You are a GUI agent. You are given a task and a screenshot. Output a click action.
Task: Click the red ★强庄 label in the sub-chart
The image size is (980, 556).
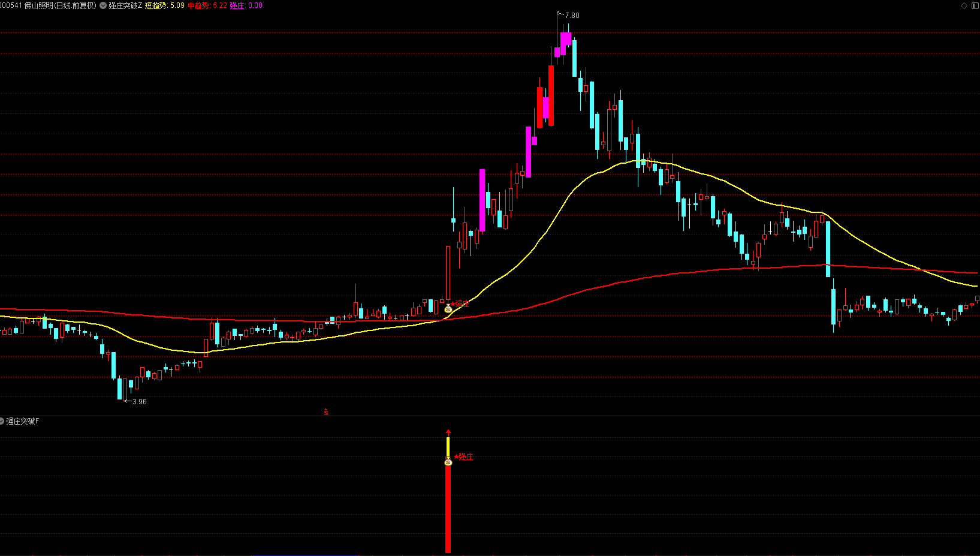tap(463, 457)
